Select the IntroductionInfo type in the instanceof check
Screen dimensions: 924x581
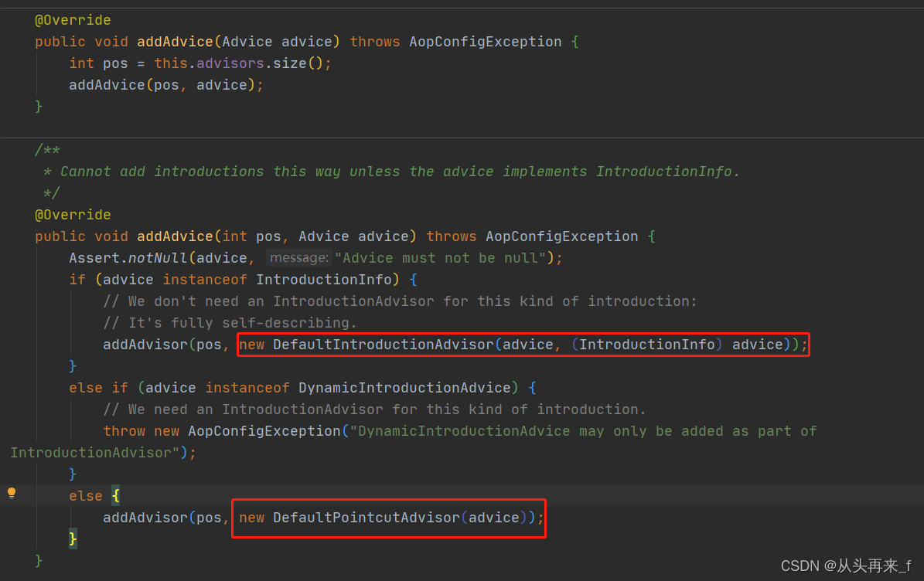coord(325,279)
